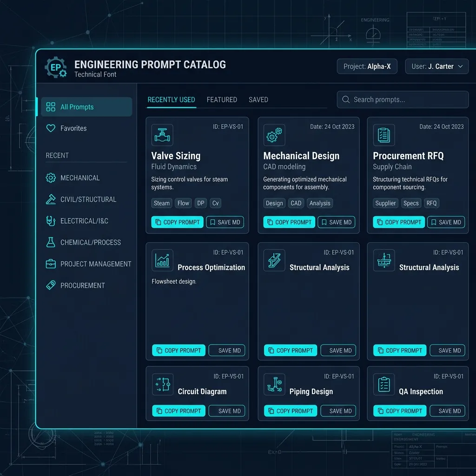Click the Circuit Diagram card icon
The width and height of the screenshot is (476, 476).
point(162,384)
